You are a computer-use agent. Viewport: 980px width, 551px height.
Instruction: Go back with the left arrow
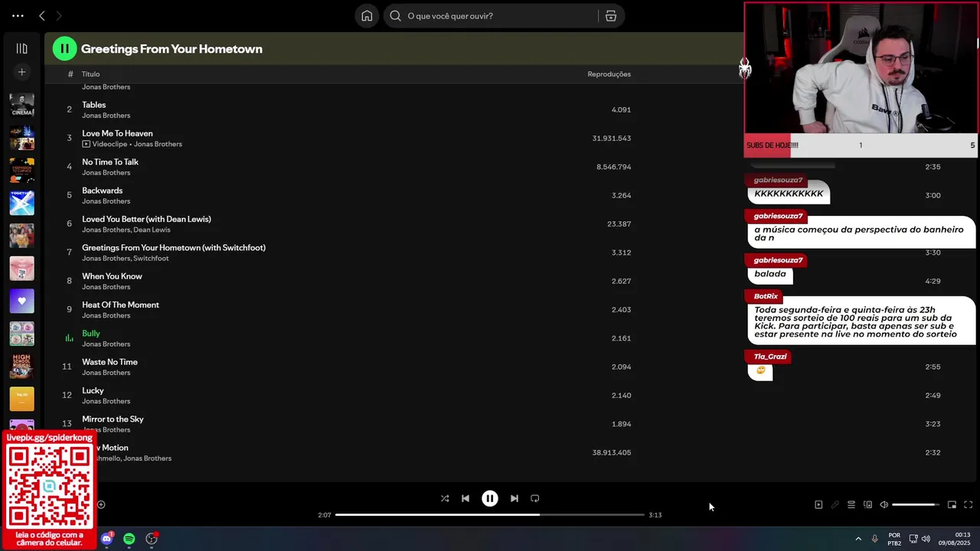pos(42,15)
